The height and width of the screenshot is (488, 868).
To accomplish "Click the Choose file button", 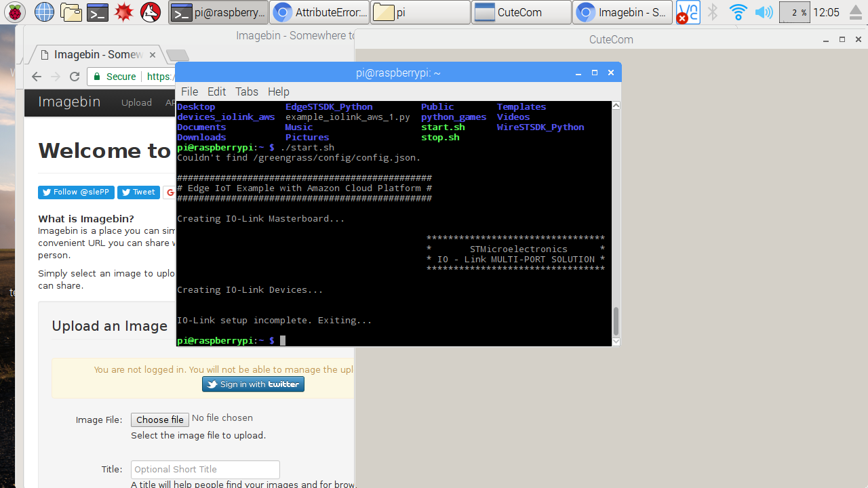I will [159, 420].
